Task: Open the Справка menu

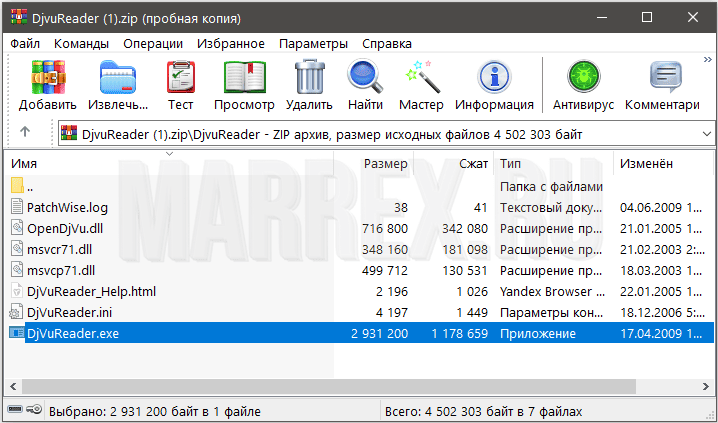Action: 387,44
